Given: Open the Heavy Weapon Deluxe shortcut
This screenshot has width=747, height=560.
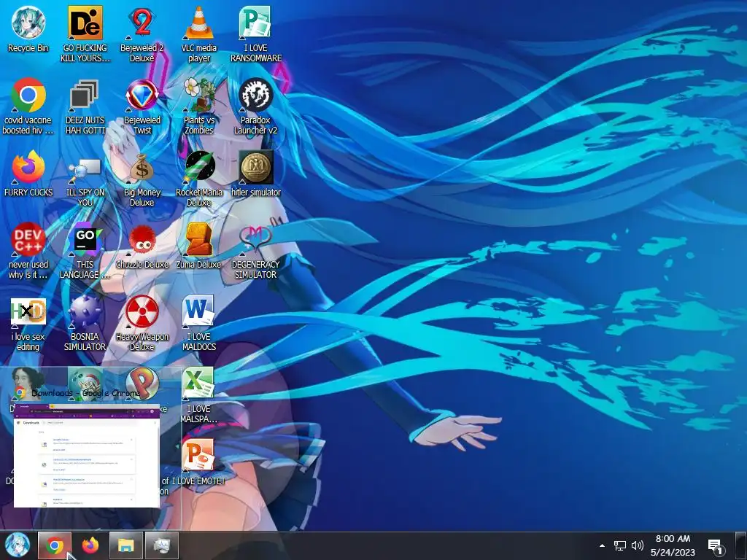Looking at the screenshot, I should pos(142,323).
